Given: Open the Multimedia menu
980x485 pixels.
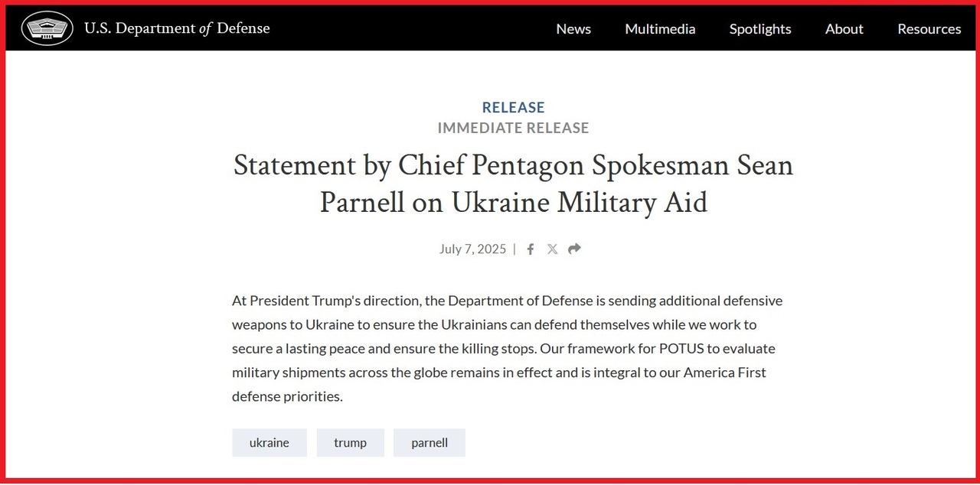Looking at the screenshot, I should tap(660, 29).
